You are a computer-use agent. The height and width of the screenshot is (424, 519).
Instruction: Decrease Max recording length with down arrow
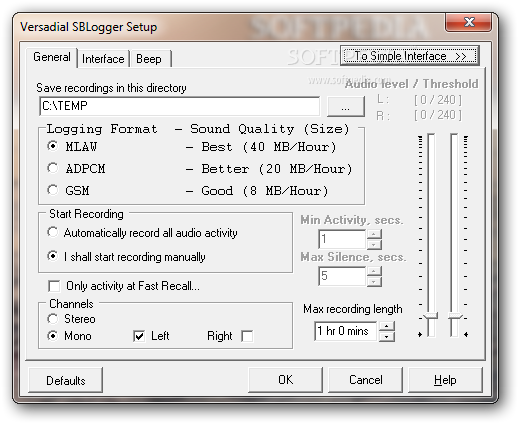click(387, 336)
